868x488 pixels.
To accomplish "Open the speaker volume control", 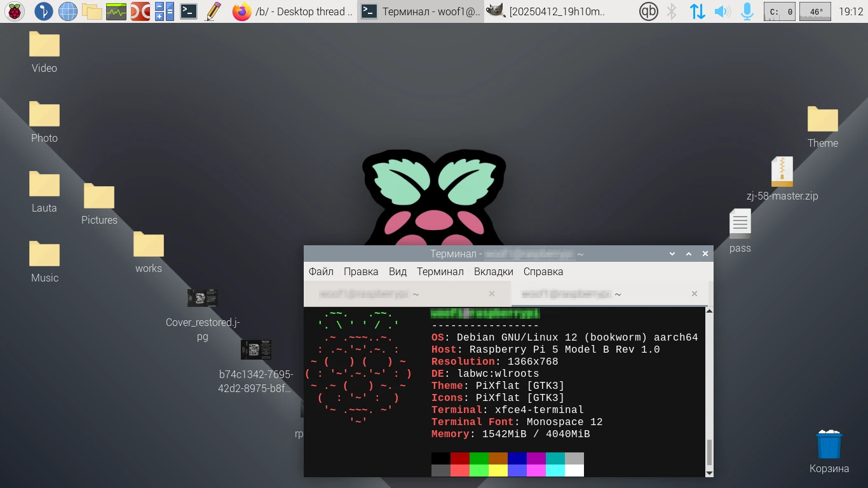I will pos(721,11).
